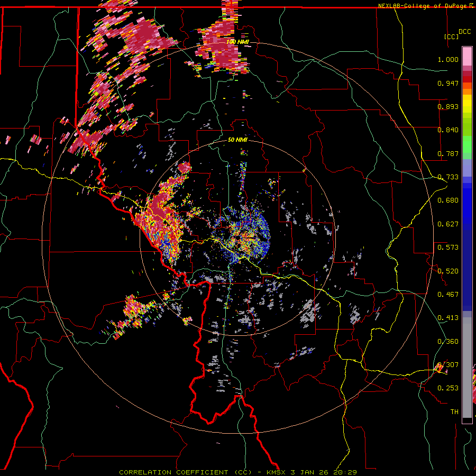The image size is (476, 476).
Task: Click the 0.733 legend value
Action: point(448,177)
